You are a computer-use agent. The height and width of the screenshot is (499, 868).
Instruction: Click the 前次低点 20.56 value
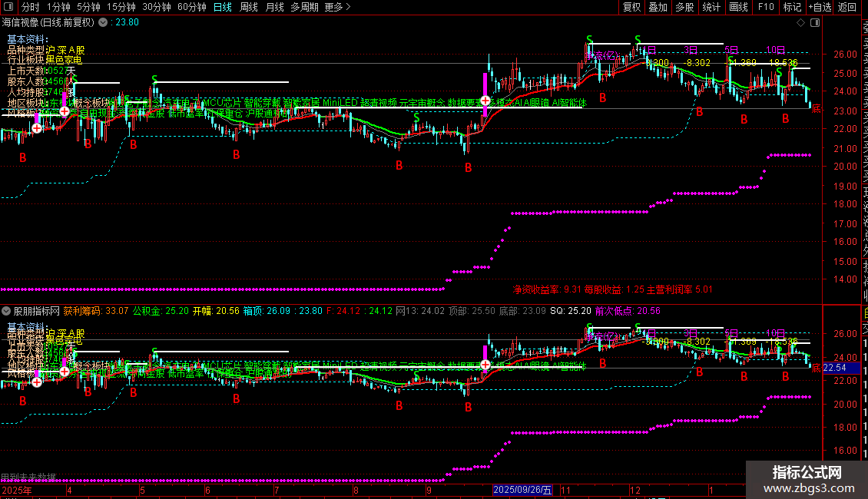(x=628, y=311)
